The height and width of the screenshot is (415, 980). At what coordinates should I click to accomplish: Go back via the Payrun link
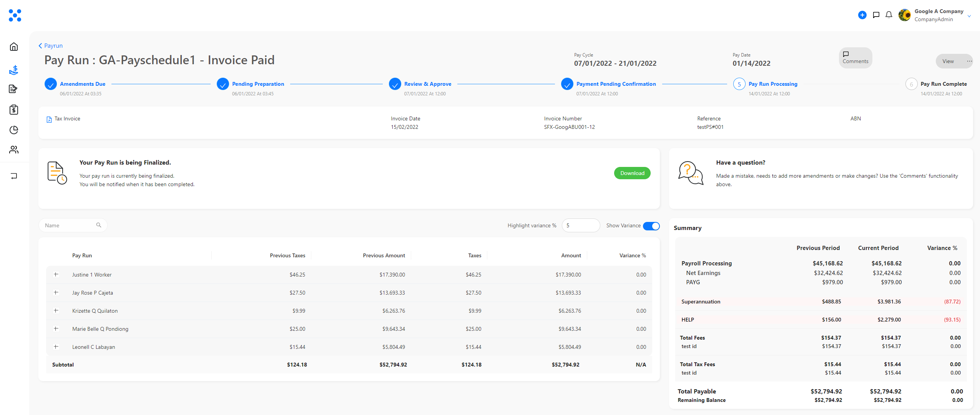pyautogui.click(x=50, y=46)
